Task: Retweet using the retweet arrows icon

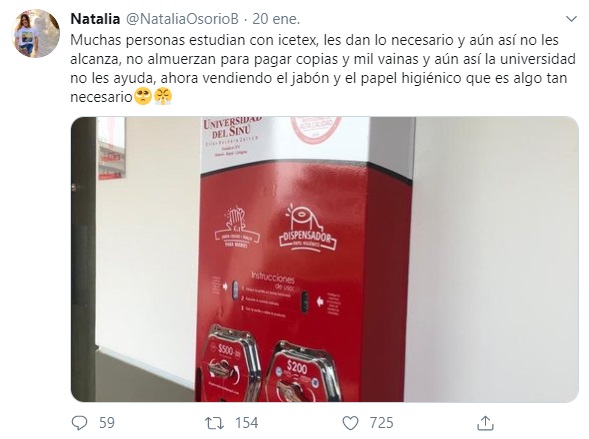Action: pos(214,423)
